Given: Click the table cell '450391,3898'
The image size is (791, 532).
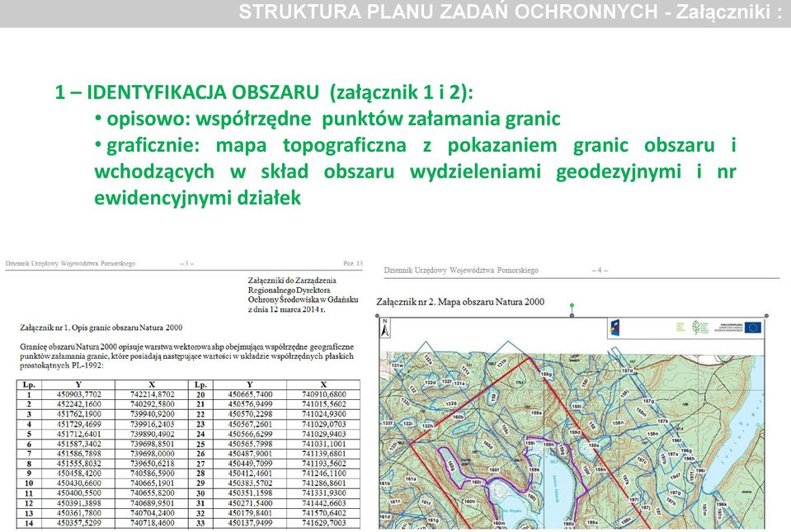Looking at the screenshot, I should click(x=78, y=503).
